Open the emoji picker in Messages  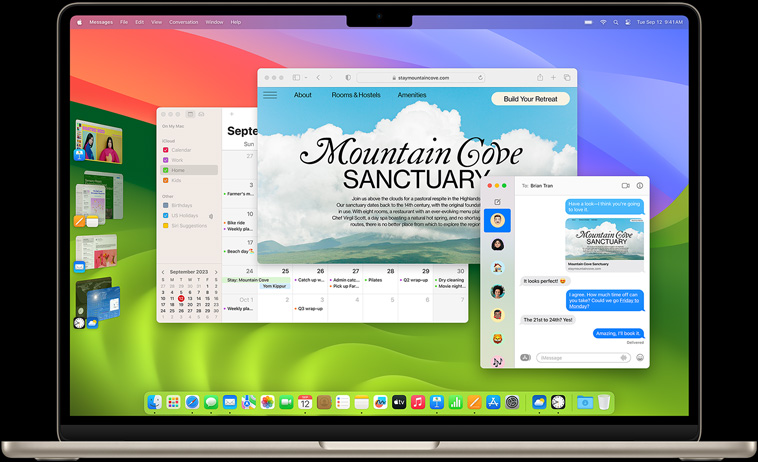click(x=640, y=357)
